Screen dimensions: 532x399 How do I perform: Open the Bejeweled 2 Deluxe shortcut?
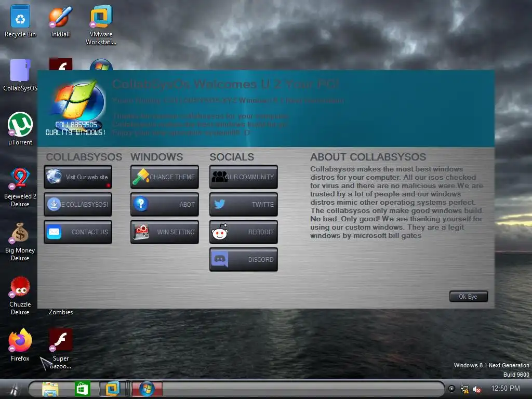pyautogui.click(x=20, y=187)
